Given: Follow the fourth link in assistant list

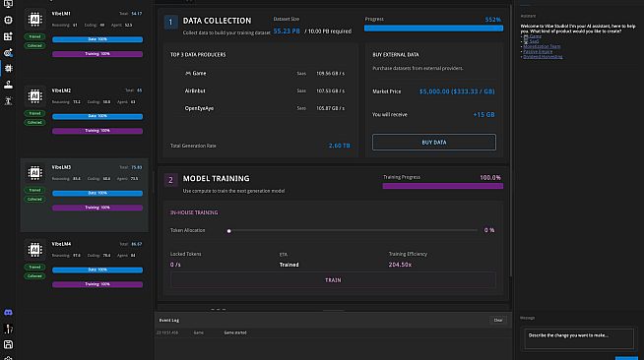Looking at the screenshot, I should tap(538, 52).
